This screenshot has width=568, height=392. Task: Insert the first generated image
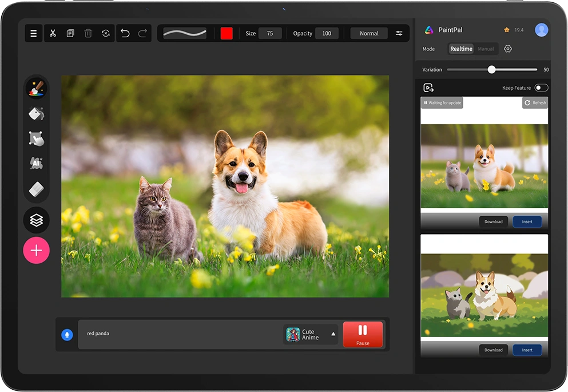[527, 221]
